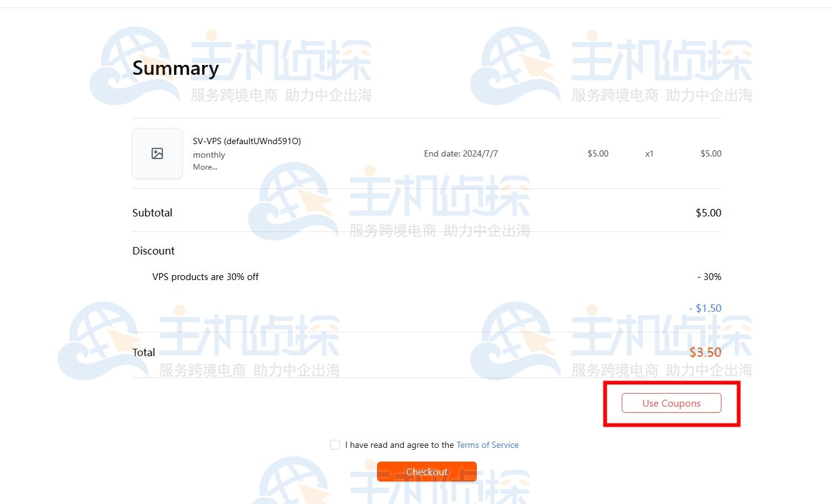This screenshot has width=832, height=504.
Task: Click the Summary page heading
Action: tap(175, 67)
